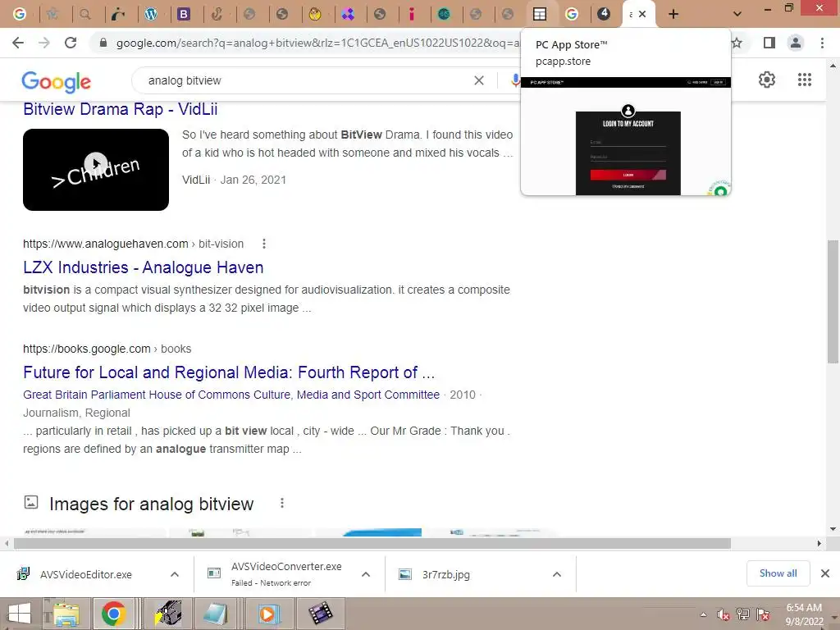This screenshot has height=630, width=840.
Task: Close the downloads bar
Action: click(825, 573)
